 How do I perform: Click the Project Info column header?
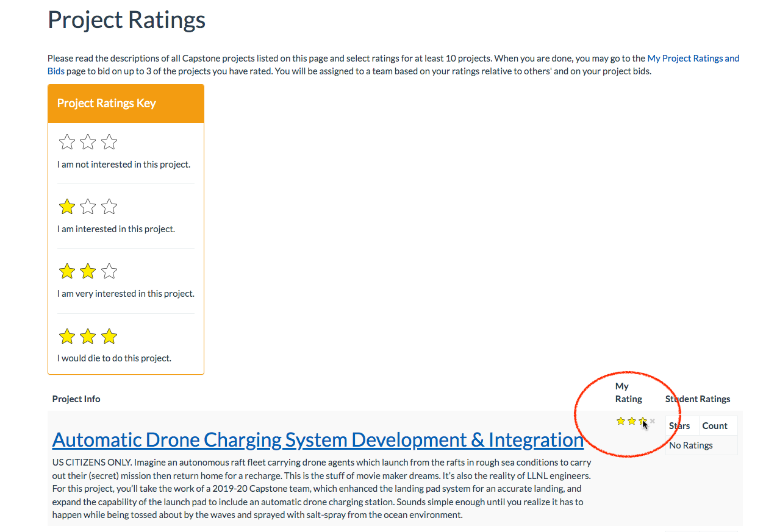click(76, 399)
